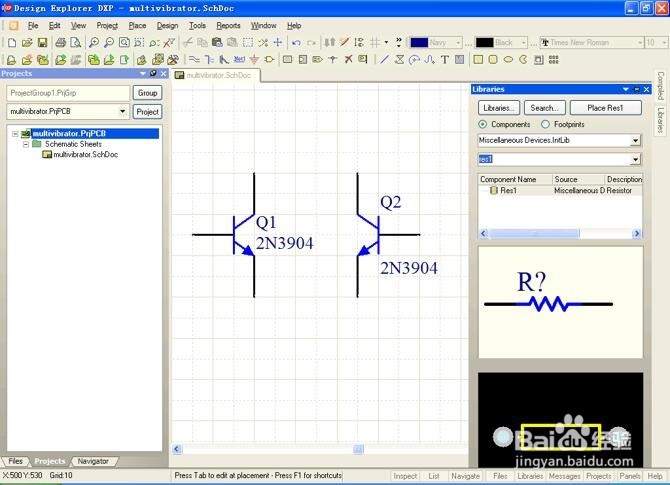Click the Navy color swatch
Image resolution: width=670 pixels, height=485 pixels.
(419, 42)
